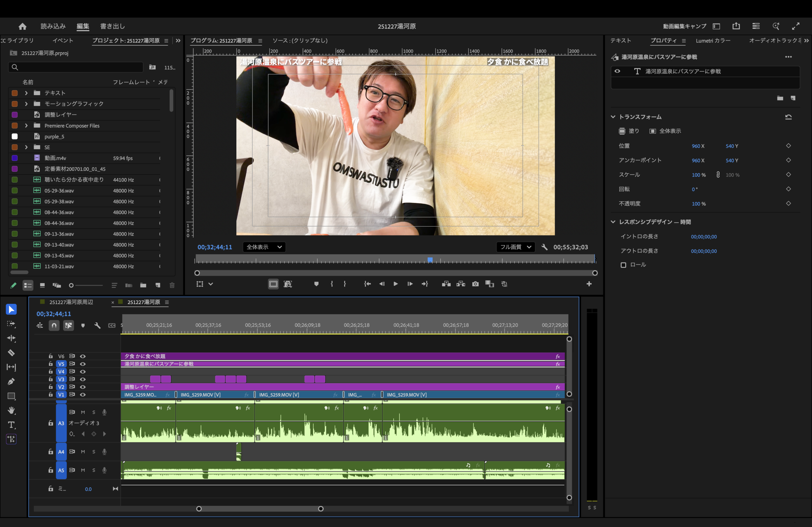This screenshot has height=527, width=812.
Task: Mute audio track A4
Action: [83, 452]
